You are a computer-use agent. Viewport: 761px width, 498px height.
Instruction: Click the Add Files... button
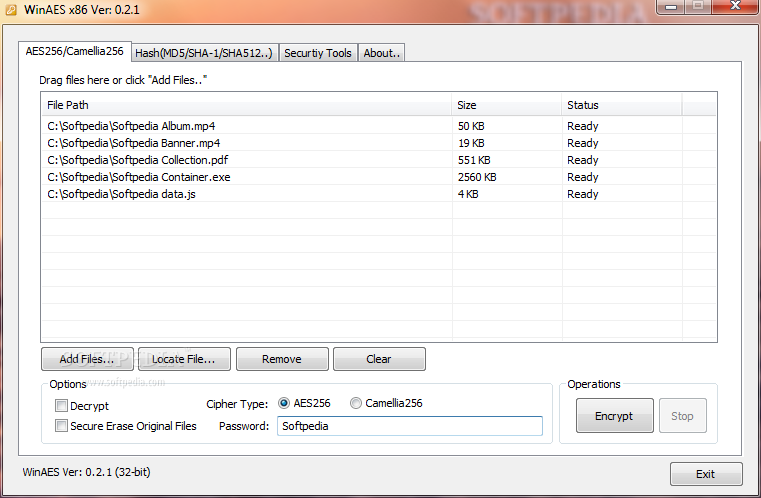(x=87, y=359)
